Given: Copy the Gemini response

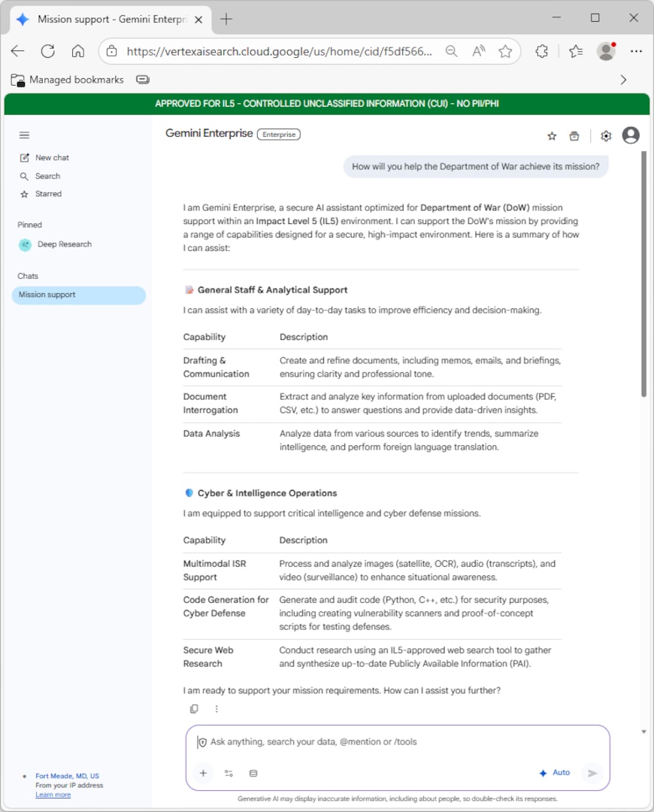Looking at the screenshot, I should pos(194,708).
